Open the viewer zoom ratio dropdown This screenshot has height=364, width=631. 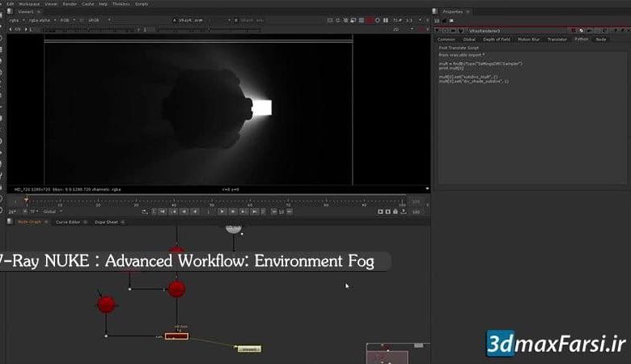414,20
